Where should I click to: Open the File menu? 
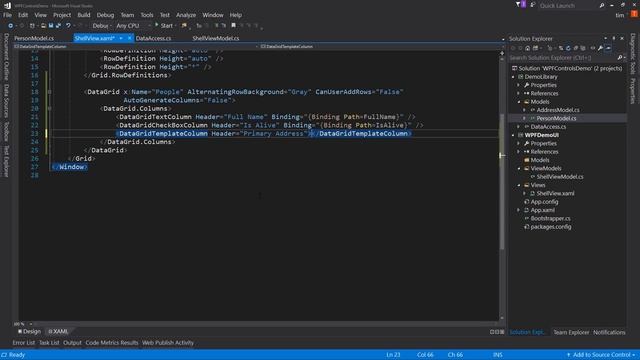click(x=7, y=15)
